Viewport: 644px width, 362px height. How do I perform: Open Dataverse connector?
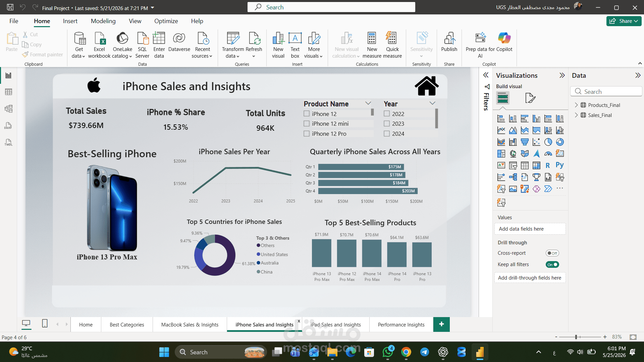coord(179,42)
